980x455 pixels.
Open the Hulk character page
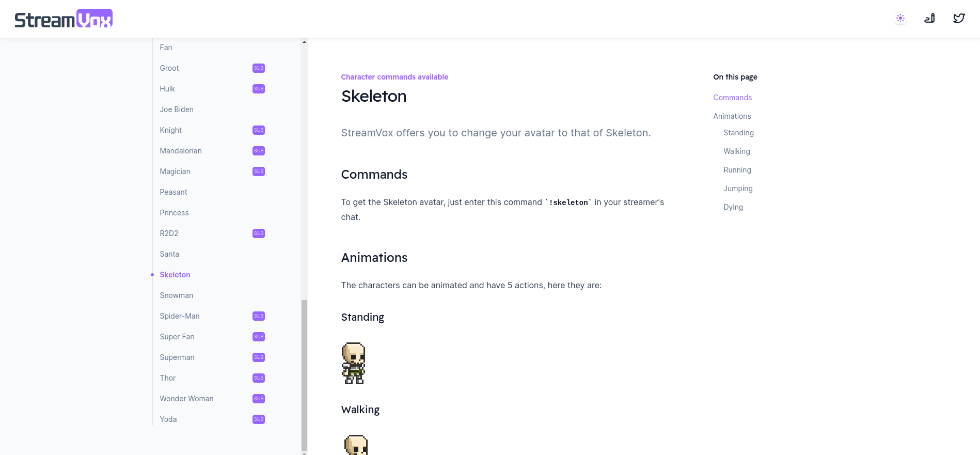click(x=167, y=89)
